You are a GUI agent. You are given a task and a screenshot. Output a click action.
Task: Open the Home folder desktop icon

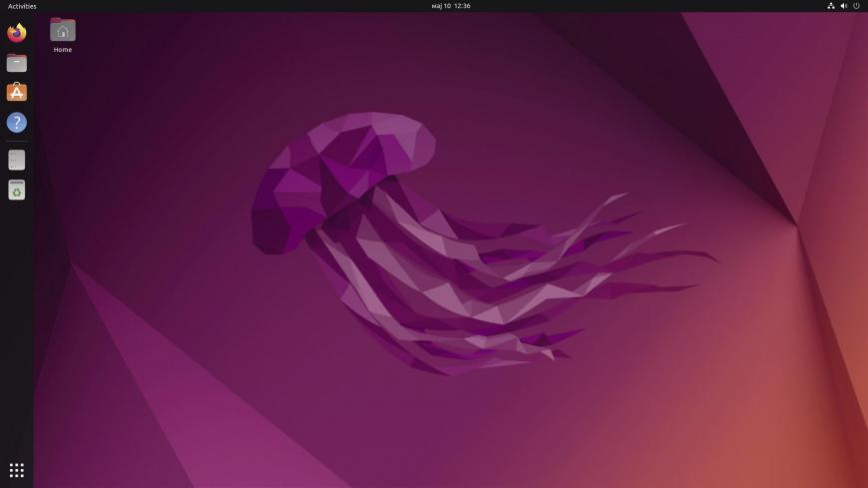63,30
